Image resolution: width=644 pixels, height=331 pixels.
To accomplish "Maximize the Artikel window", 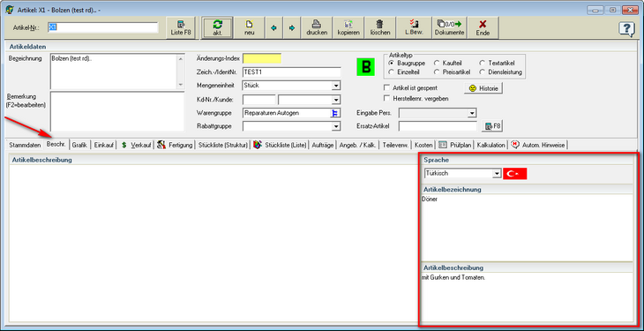I will [x=612, y=10].
